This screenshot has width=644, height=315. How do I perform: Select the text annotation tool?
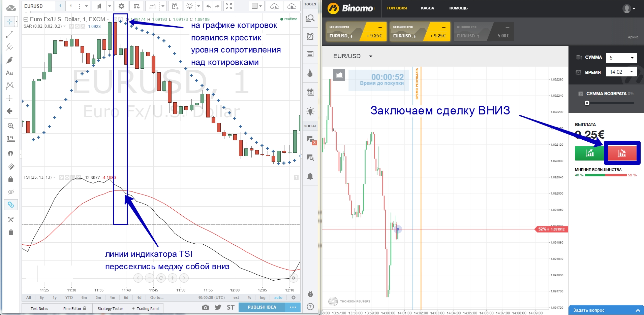point(9,73)
